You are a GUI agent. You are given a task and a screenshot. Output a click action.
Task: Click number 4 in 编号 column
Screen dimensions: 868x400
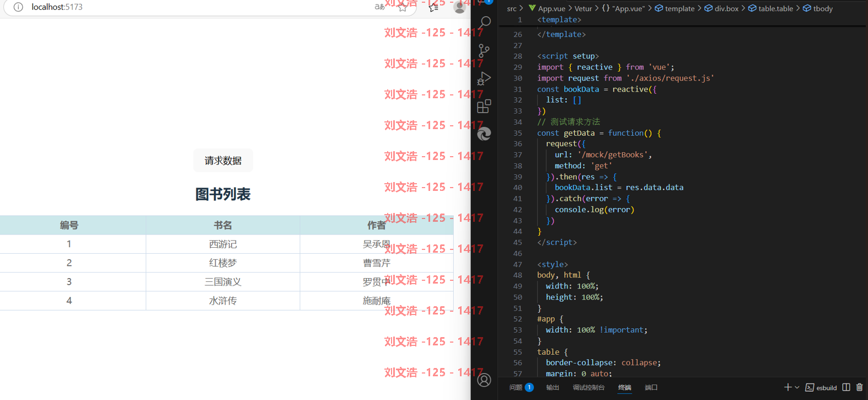[x=69, y=301]
